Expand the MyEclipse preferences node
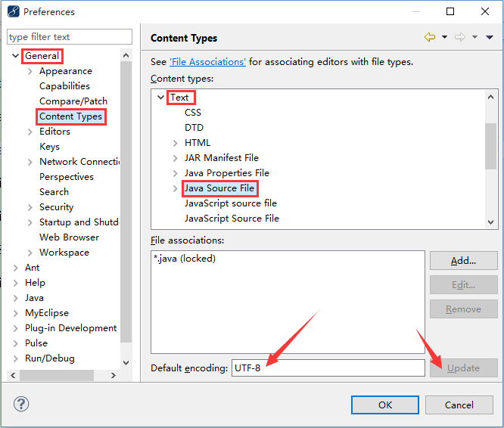Viewport: 504px width, 428px height. click(x=15, y=313)
